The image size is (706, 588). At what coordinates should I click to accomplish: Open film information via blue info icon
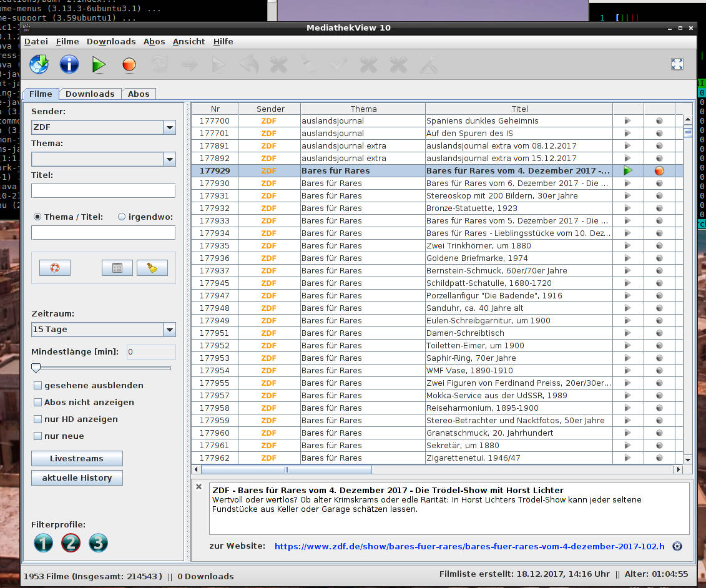pyautogui.click(x=69, y=64)
